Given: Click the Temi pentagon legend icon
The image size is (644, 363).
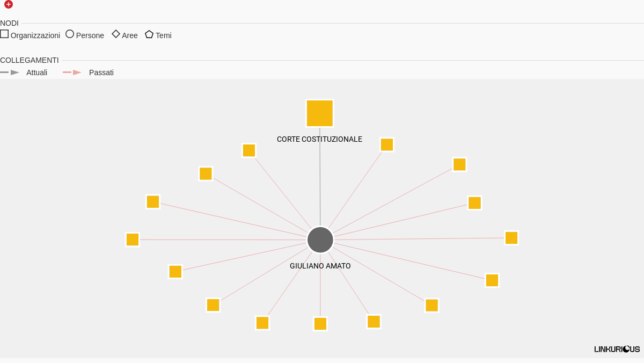Looking at the screenshot, I should point(149,34).
